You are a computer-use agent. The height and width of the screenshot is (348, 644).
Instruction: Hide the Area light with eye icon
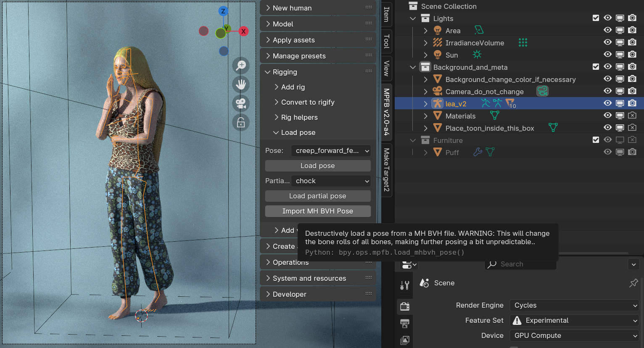click(608, 30)
